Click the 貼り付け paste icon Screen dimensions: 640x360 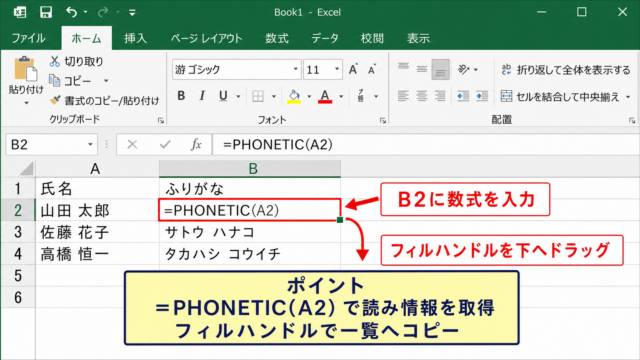[26, 69]
